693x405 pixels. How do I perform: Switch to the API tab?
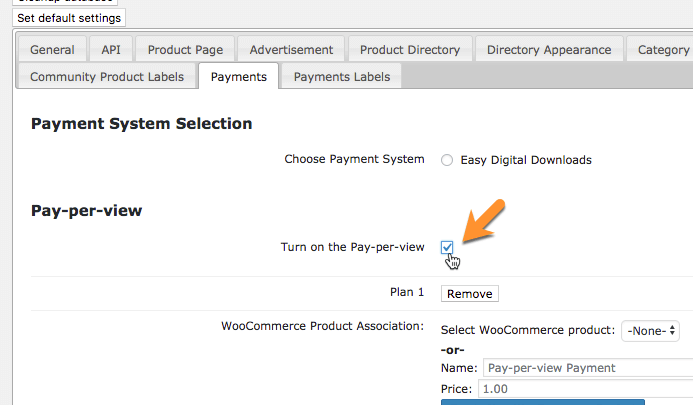[110, 50]
